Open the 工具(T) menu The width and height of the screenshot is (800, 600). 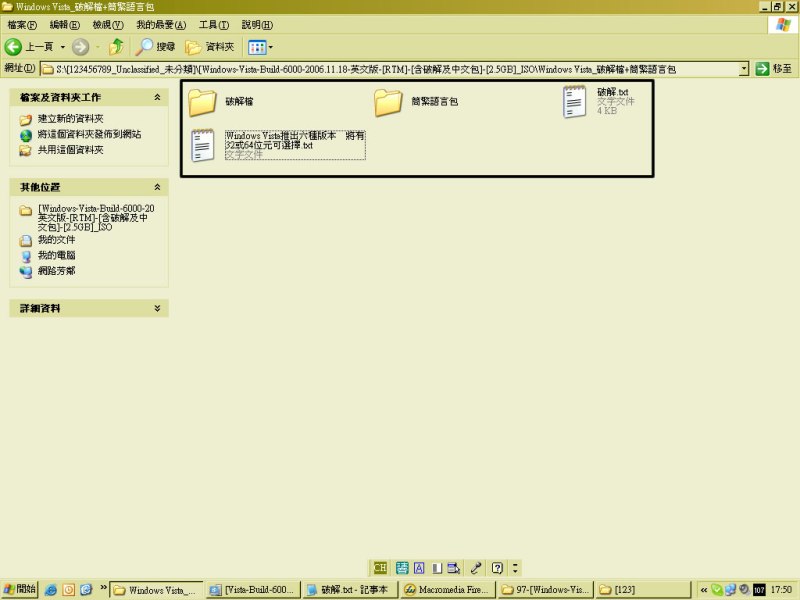(x=214, y=24)
